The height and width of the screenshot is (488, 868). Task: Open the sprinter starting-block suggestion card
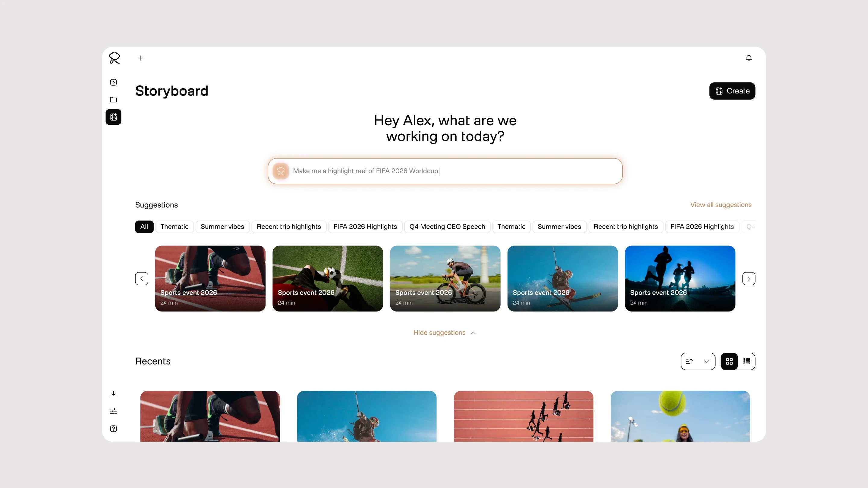coord(210,279)
